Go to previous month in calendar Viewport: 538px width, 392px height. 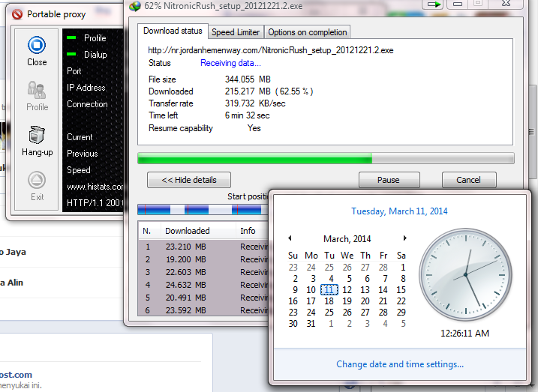click(x=290, y=238)
